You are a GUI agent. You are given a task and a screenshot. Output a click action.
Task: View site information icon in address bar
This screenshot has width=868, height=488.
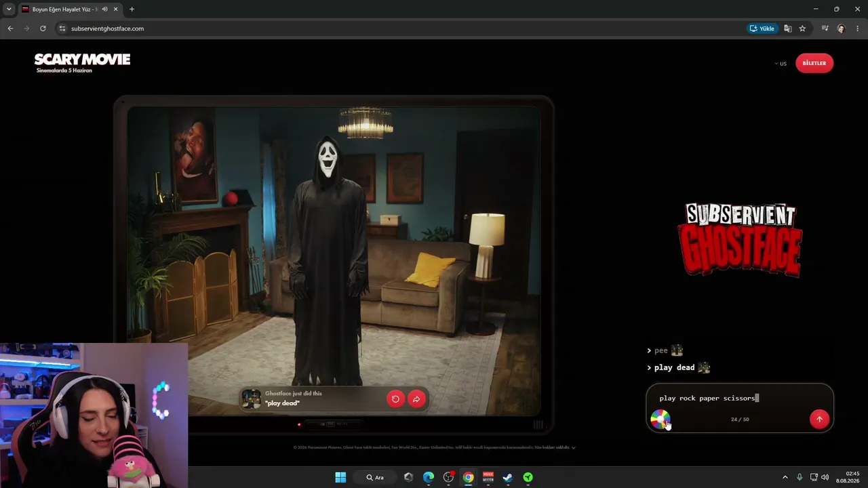click(62, 28)
